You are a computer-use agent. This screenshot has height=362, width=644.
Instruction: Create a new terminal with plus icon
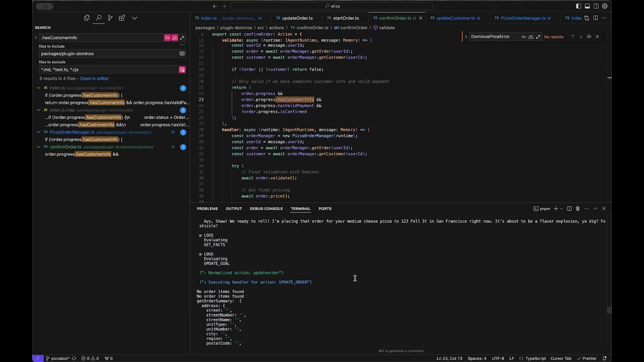coord(556,209)
